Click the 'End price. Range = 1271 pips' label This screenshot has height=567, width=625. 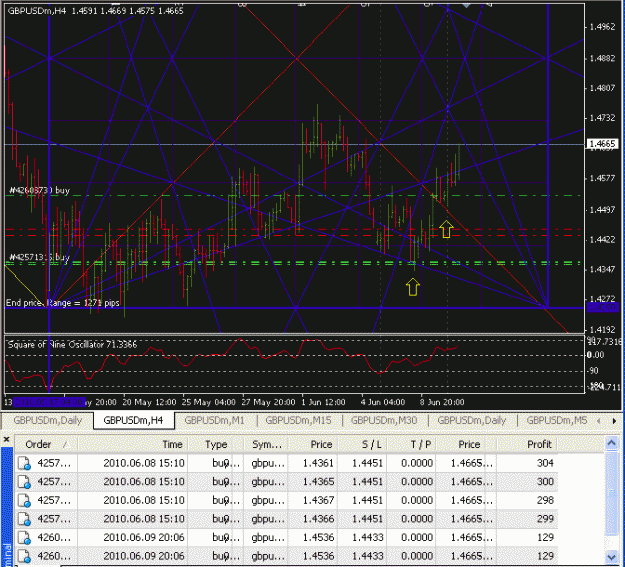pos(63,303)
